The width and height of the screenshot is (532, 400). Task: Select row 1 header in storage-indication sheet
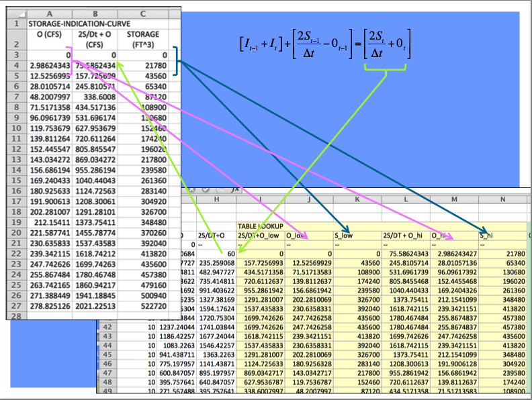(x=17, y=23)
